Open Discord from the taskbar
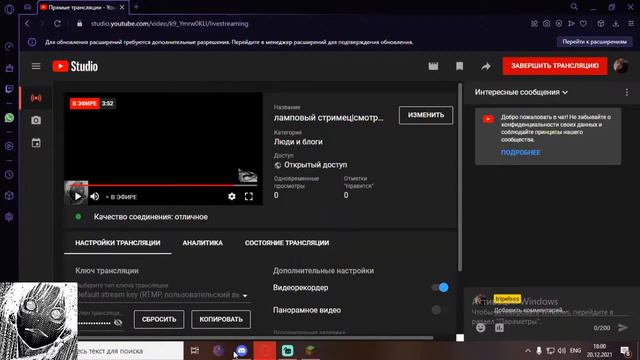This screenshot has width=640, height=360. tap(242, 350)
